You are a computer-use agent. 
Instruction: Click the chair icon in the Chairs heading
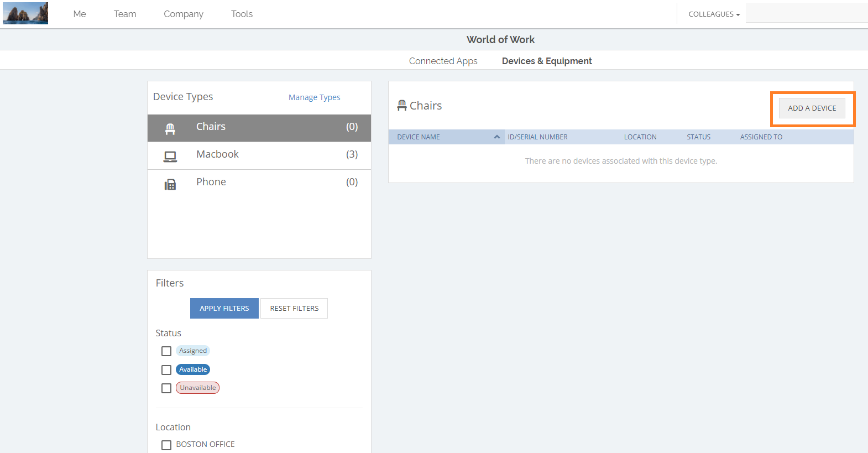point(402,105)
